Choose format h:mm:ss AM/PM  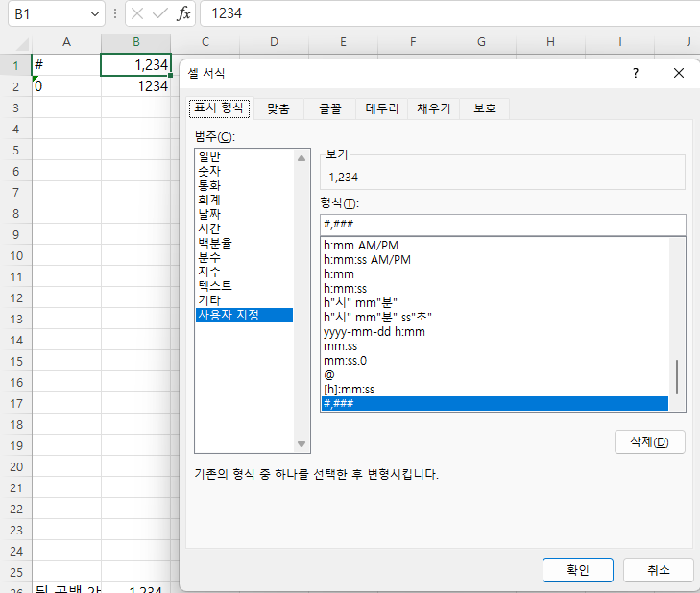(x=495, y=260)
